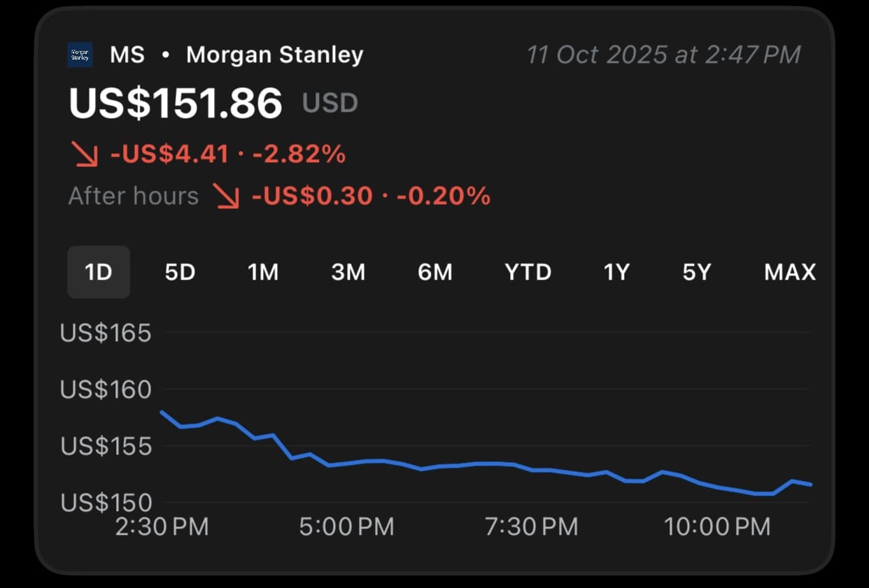869x588 pixels.
Task: Click the After hours label
Action: tap(133, 196)
